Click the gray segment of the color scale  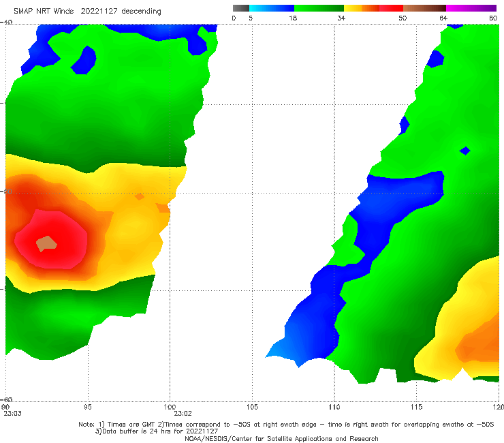tap(240, 8)
